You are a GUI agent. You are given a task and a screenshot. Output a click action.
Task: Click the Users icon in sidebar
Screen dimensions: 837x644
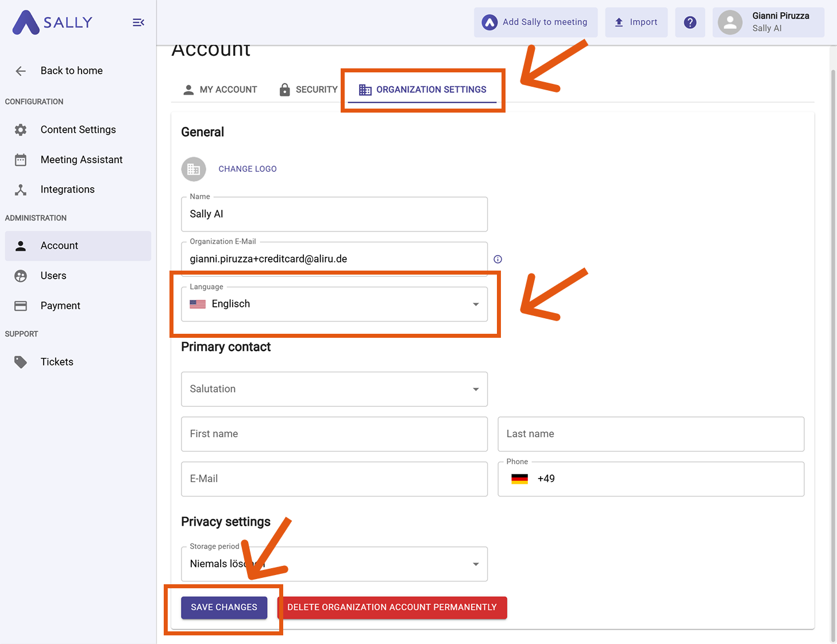[x=21, y=276]
